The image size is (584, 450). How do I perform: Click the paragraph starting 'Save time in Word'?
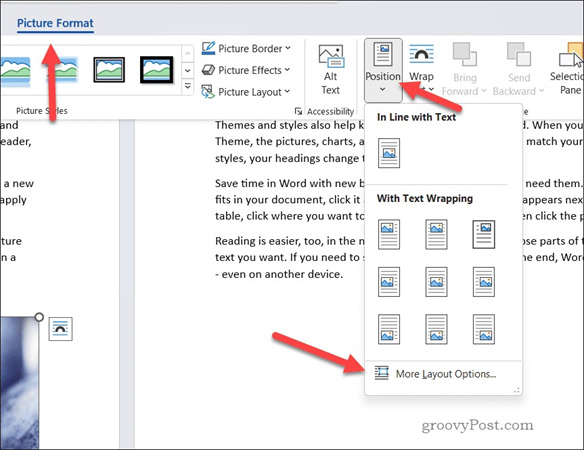point(289,200)
